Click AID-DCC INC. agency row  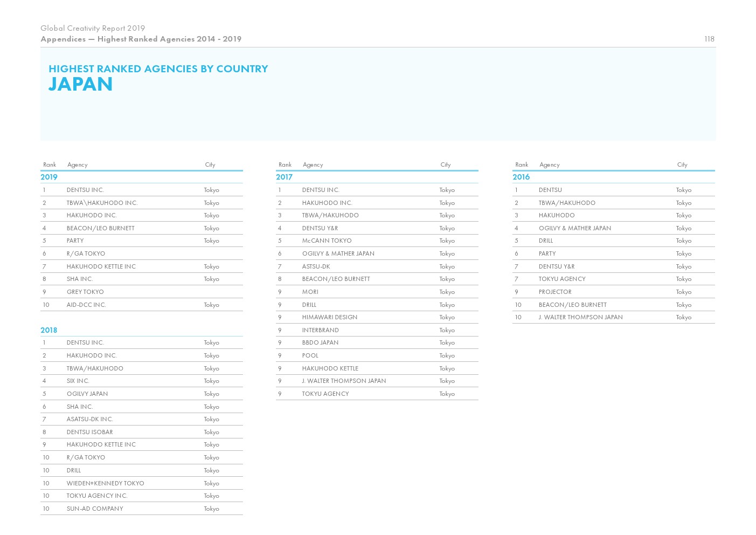pos(86,305)
